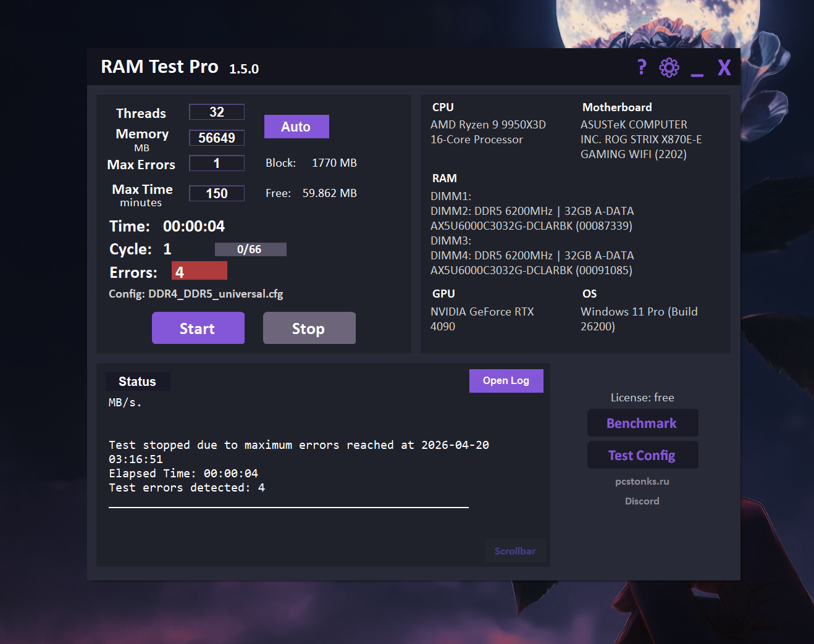Stop the running test

tap(309, 328)
